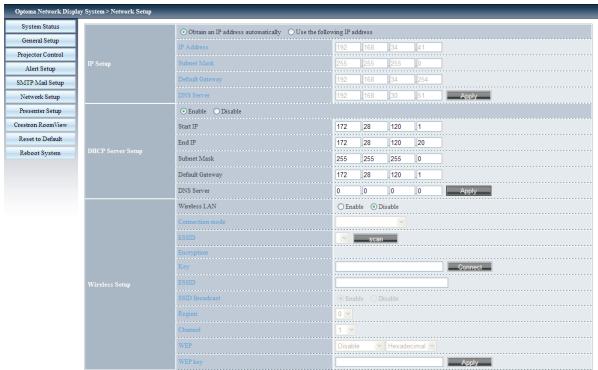Click the Connect button beside Key
The height and width of the screenshot is (370, 598).
click(469, 267)
